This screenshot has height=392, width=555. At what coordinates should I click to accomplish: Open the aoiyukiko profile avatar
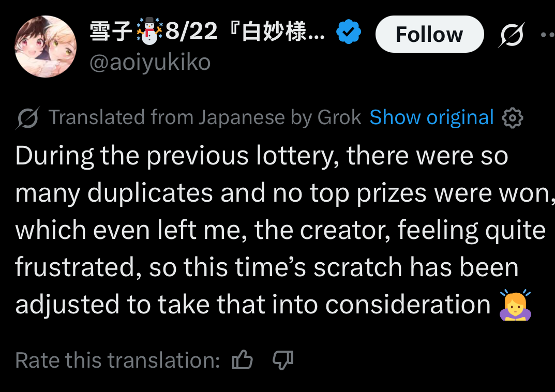pos(46,47)
